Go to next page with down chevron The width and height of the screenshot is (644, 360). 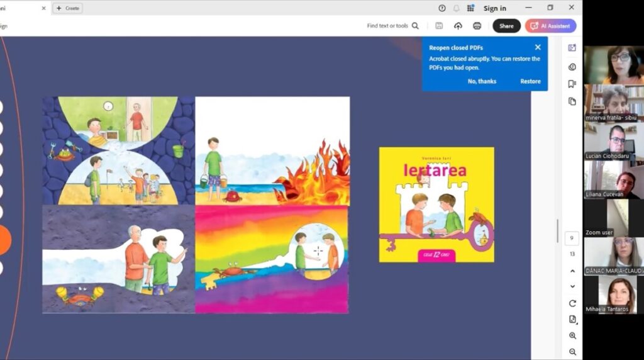pyautogui.click(x=572, y=286)
